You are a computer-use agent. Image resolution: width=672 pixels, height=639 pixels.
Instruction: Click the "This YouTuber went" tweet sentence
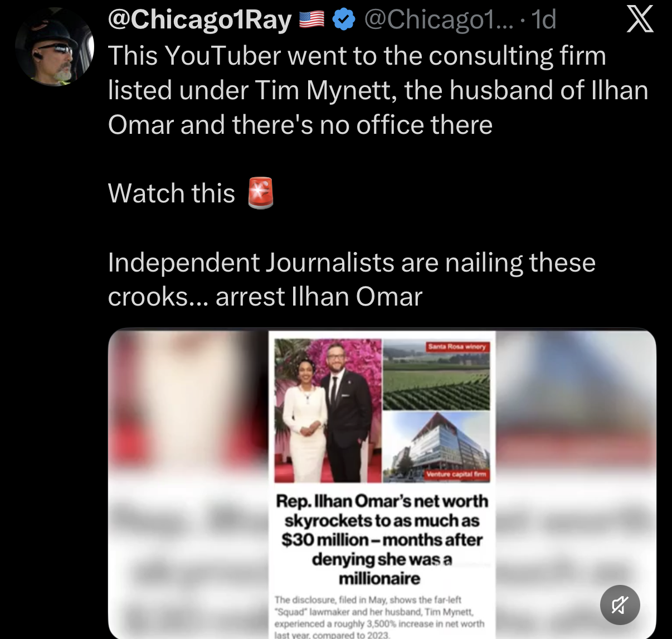[x=378, y=90]
